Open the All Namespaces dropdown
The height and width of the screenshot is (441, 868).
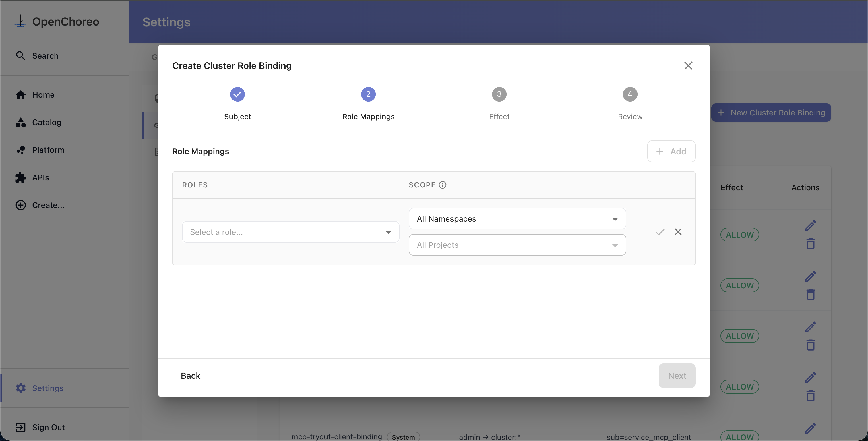[x=517, y=219]
